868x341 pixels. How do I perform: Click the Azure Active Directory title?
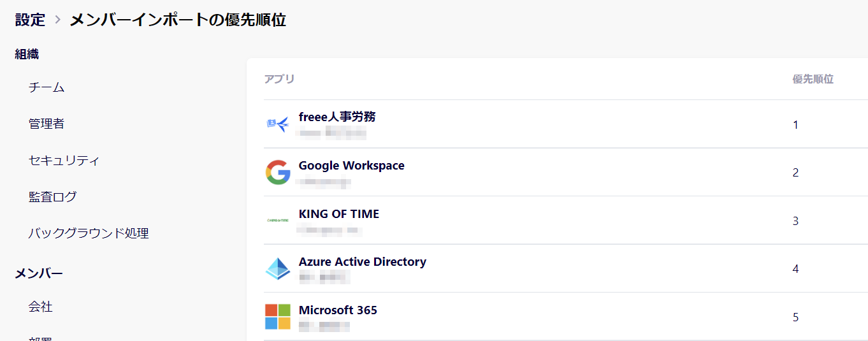click(x=362, y=261)
